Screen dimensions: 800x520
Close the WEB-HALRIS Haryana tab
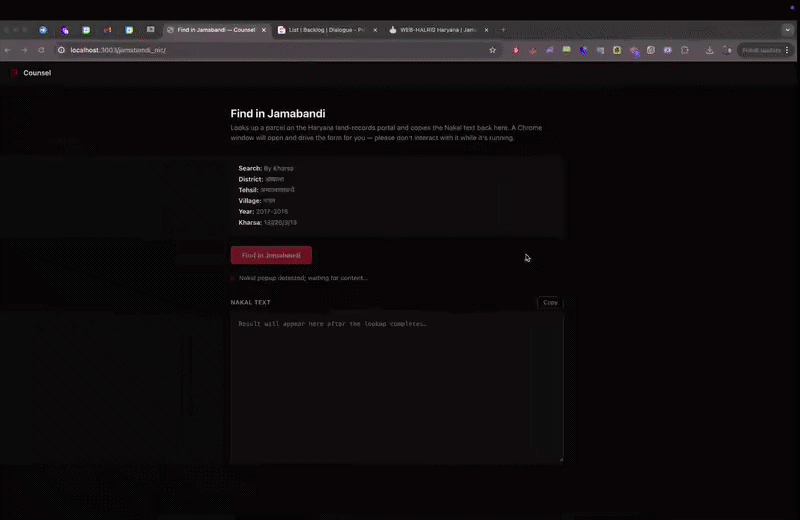point(486,30)
